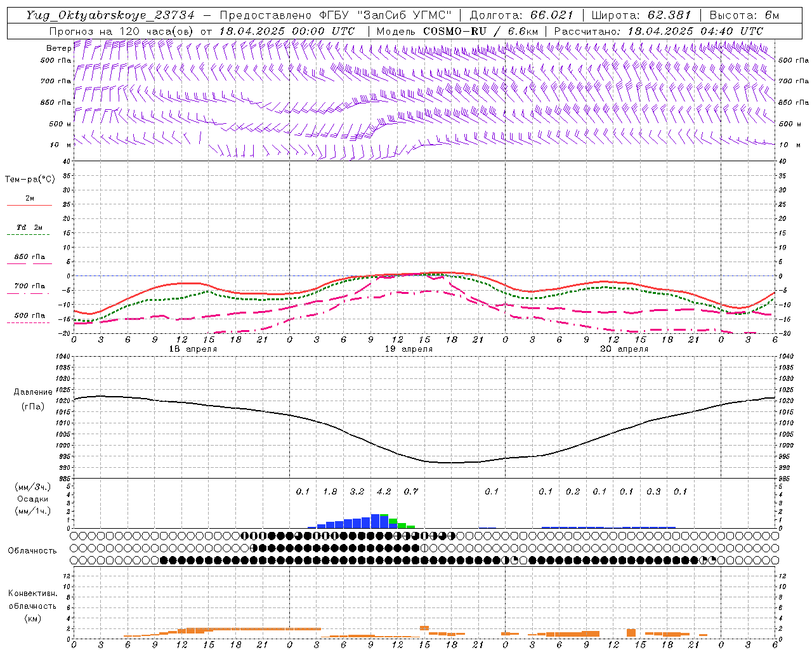
Task: Select the 20 апреля date label
Action: tap(624, 349)
